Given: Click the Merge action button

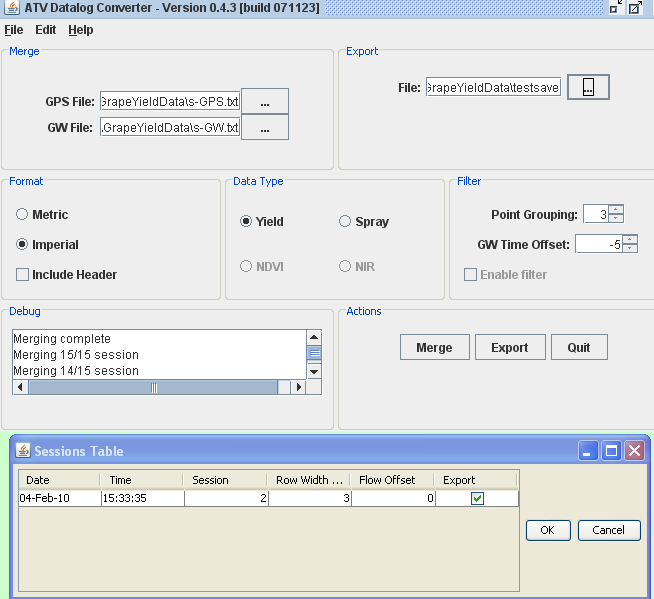Looking at the screenshot, I should click(x=434, y=347).
